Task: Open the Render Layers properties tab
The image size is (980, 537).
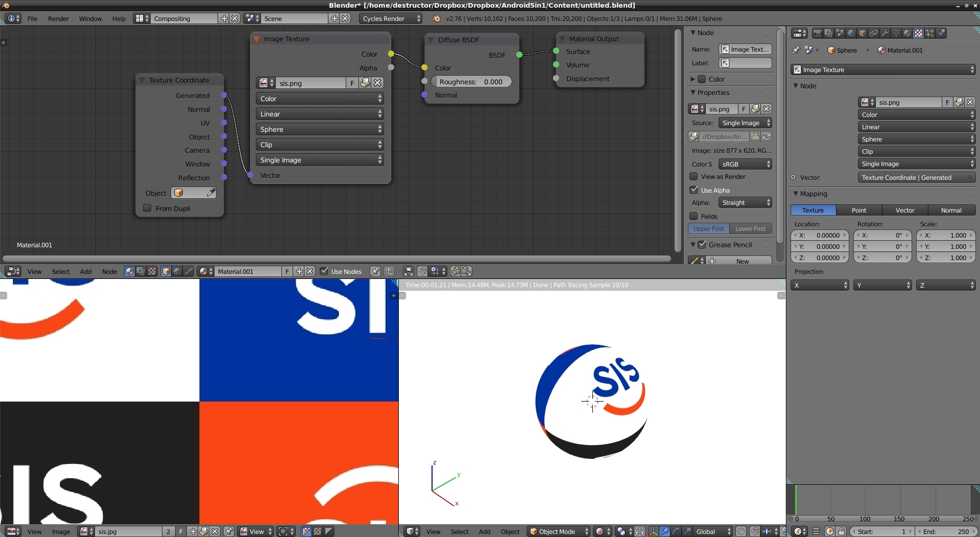Action: tap(828, 33)
